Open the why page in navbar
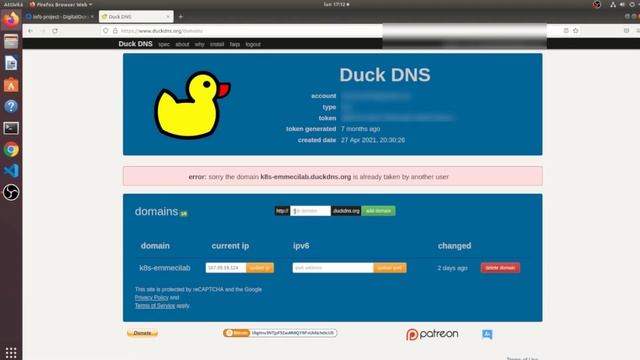The height and width of the screenshot is (360, 640). point(200,44)
